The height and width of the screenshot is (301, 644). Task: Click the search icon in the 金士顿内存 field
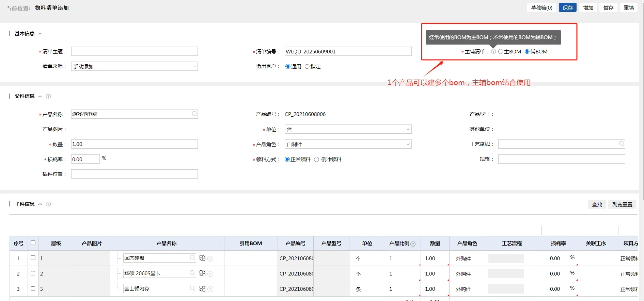coord(192,288)
